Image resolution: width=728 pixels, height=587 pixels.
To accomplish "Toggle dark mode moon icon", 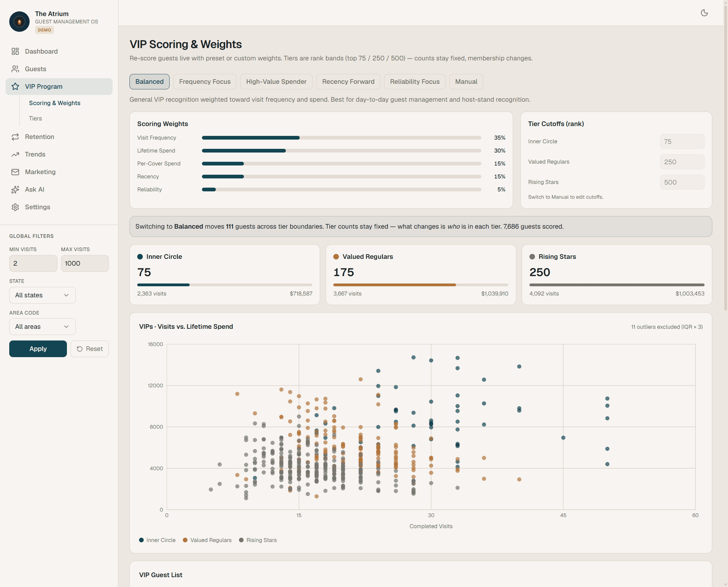I will (704, 13).
